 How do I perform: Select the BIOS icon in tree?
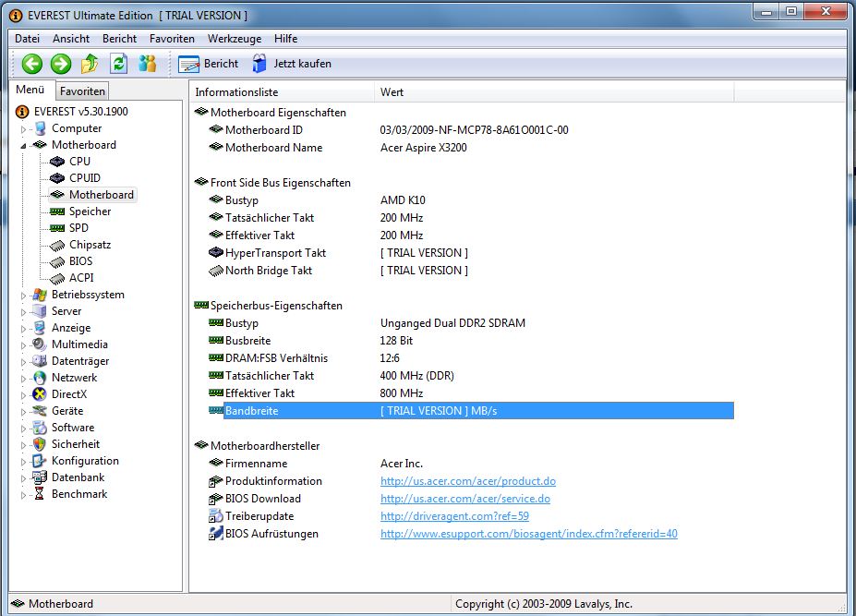pos(57,261)
